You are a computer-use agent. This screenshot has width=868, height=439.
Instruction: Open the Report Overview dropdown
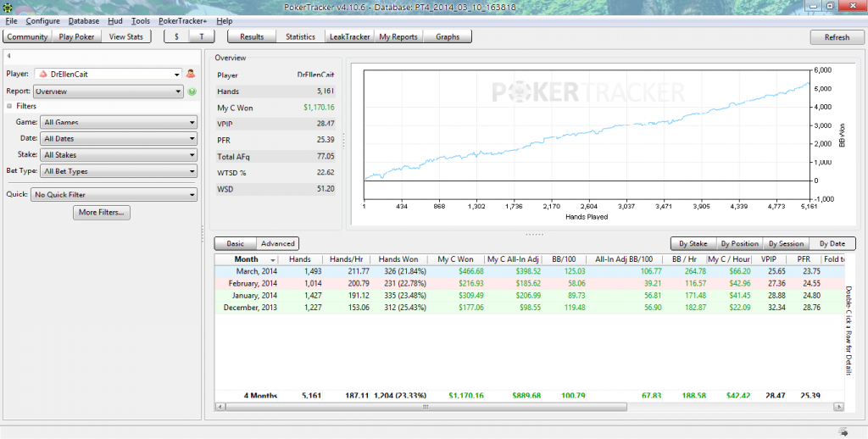(x=108, y=92)
